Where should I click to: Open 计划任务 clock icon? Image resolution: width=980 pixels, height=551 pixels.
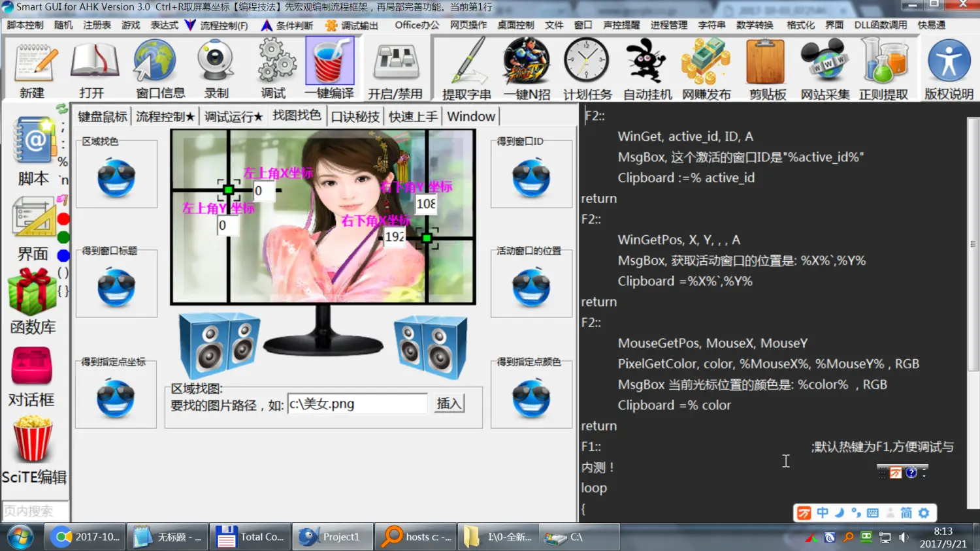(x=586, y=61)
